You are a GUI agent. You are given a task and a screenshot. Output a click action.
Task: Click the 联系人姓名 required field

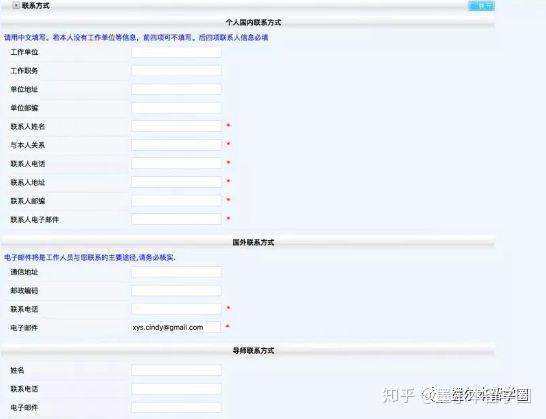(x=176, y=126)
